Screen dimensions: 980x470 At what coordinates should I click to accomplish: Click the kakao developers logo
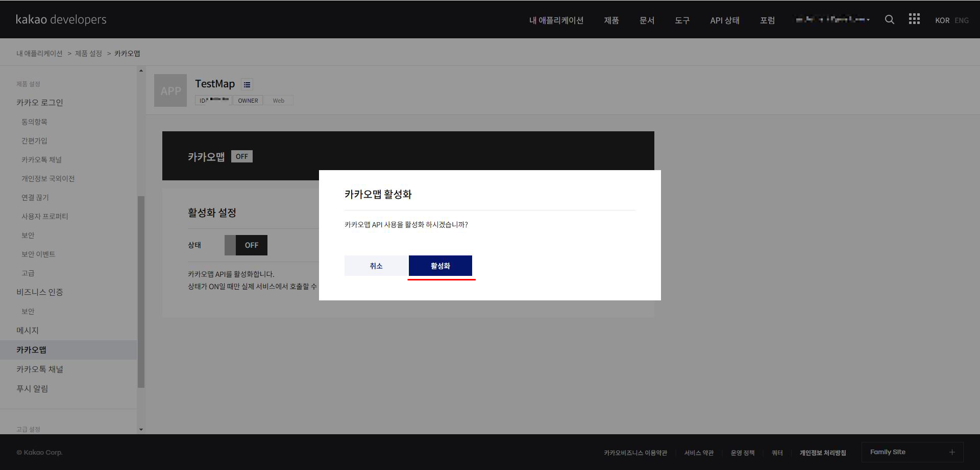(x=61, y=19)
